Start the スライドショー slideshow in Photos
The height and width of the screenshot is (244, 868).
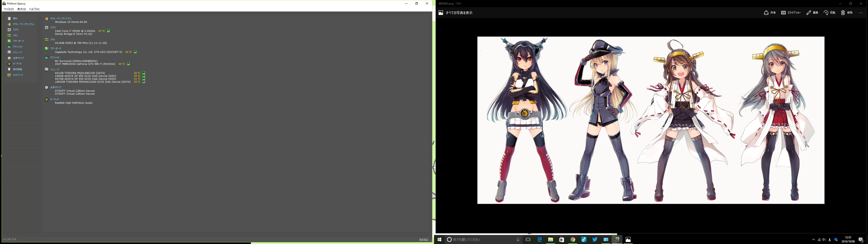click(791, 13)
